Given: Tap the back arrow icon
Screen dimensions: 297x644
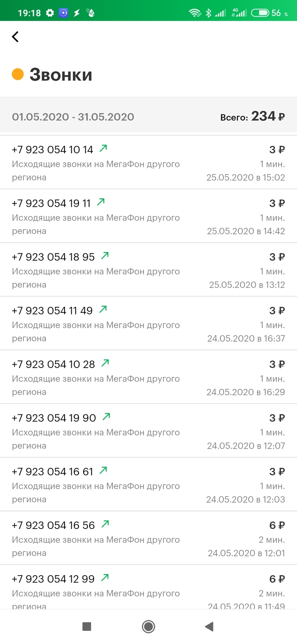Looking at the screenshot, I should point(15,37).
